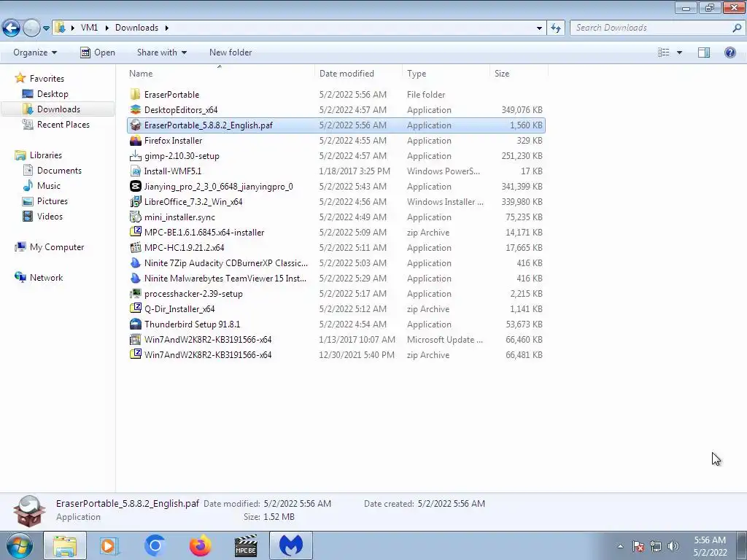This screenshot has height=560, width=747.
Task: Select the LibreOffice_7.3.2_Win_x64 installer icon
Action: [x=135, y=201]
